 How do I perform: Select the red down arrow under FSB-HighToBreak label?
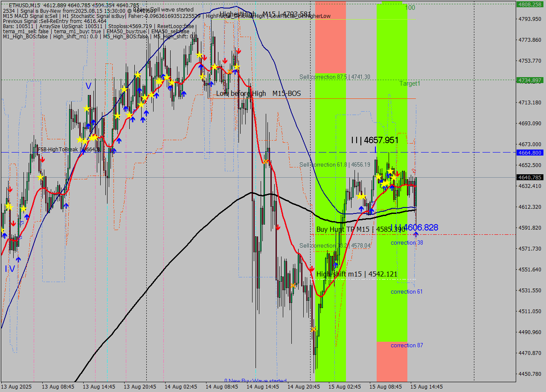(42, 159)
